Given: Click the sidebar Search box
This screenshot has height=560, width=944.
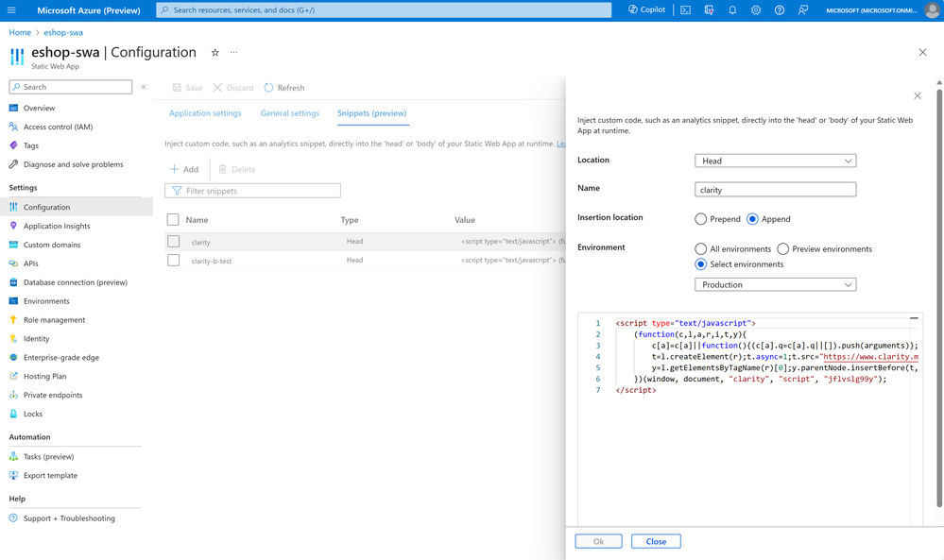Looking at the screenshot, I should pyautogui.click(x=71, y=87).
